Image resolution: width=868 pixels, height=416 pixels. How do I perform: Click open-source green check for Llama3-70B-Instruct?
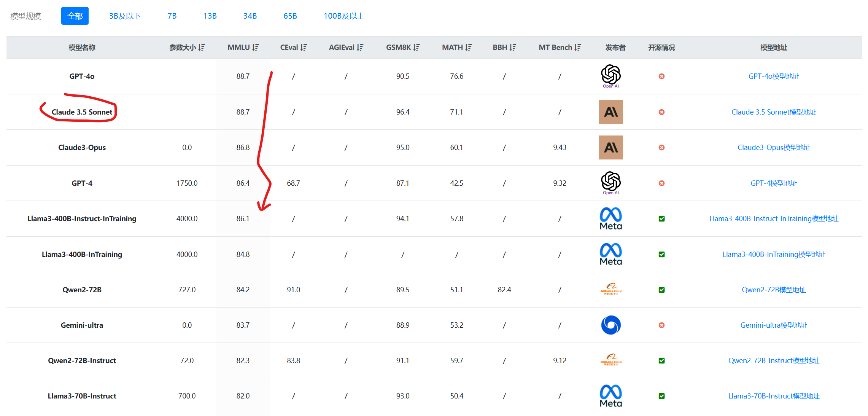pos(661,396)
